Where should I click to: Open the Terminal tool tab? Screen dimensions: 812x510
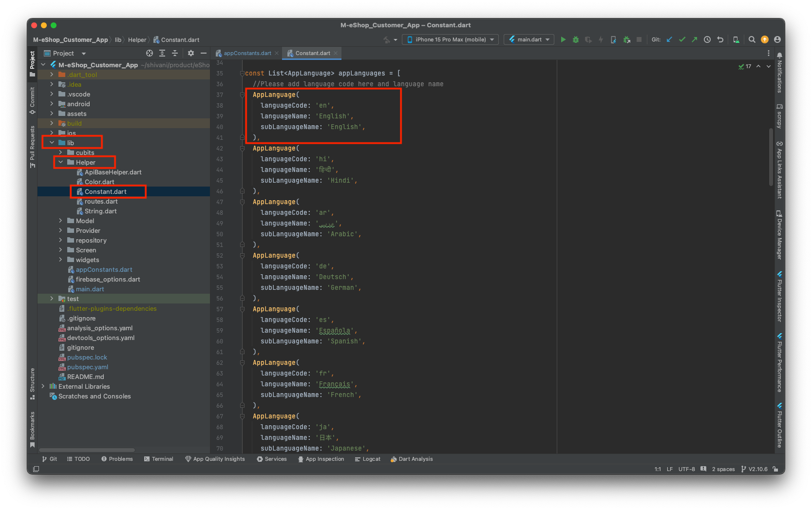tap(159, 459)
